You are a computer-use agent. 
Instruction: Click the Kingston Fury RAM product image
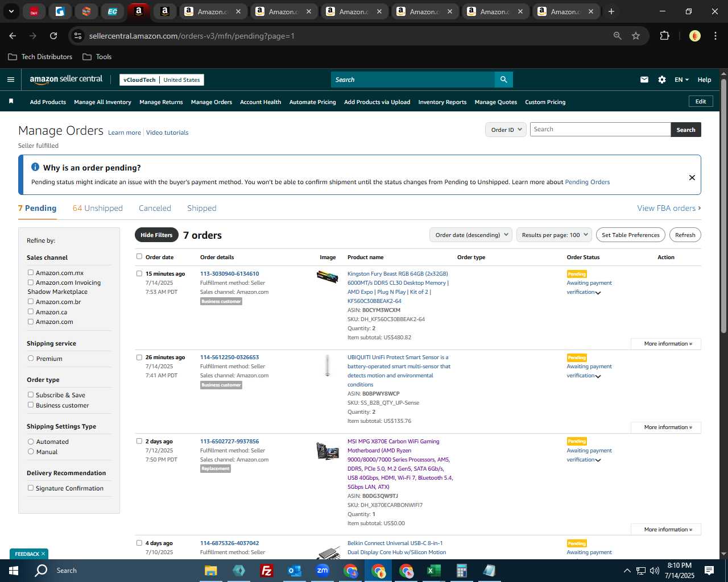point(327,277)
